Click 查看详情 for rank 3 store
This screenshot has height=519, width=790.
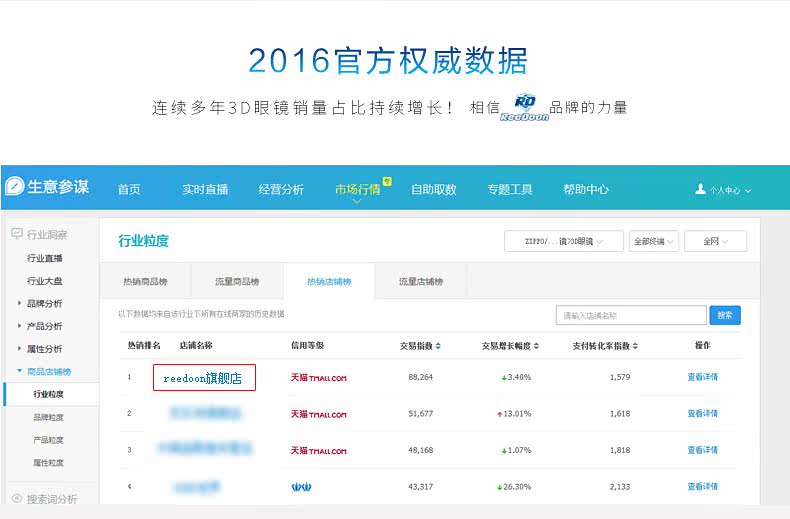coord(703,450)
